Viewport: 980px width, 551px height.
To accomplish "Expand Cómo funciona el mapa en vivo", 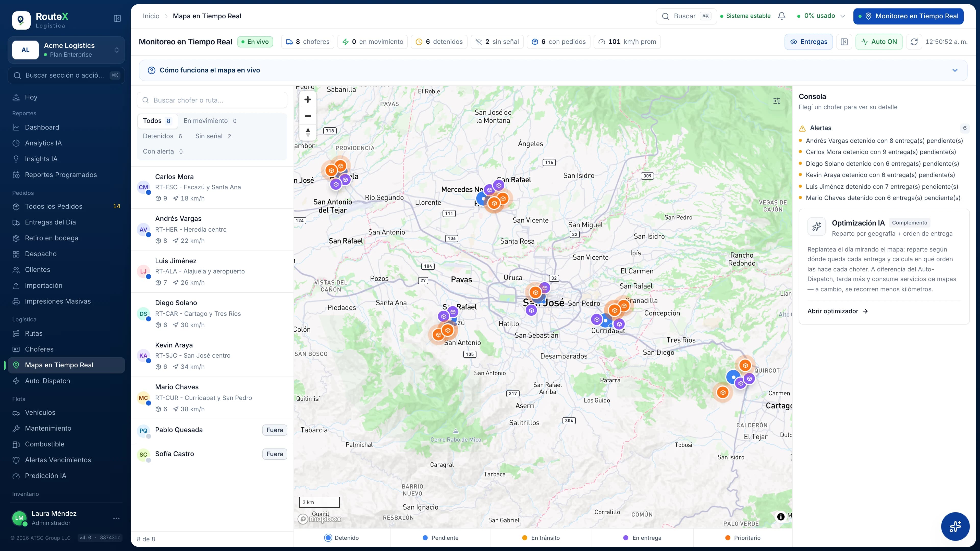I will pos(553,70).
